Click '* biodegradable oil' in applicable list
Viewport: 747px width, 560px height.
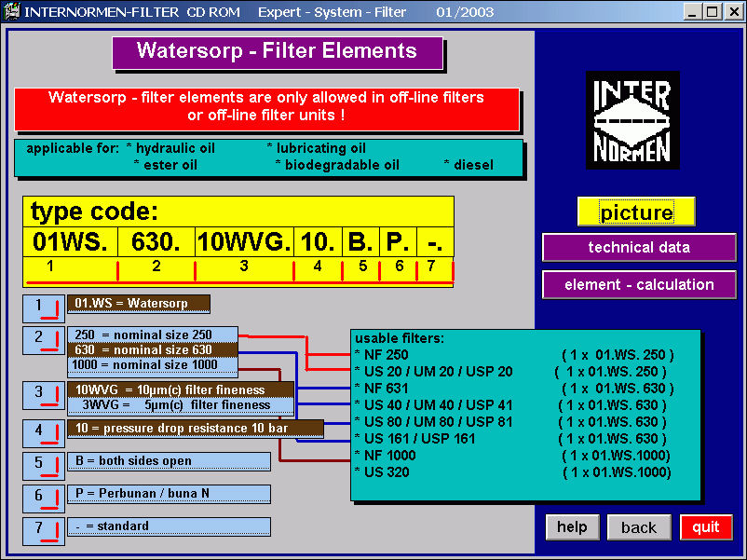point(337,165)
